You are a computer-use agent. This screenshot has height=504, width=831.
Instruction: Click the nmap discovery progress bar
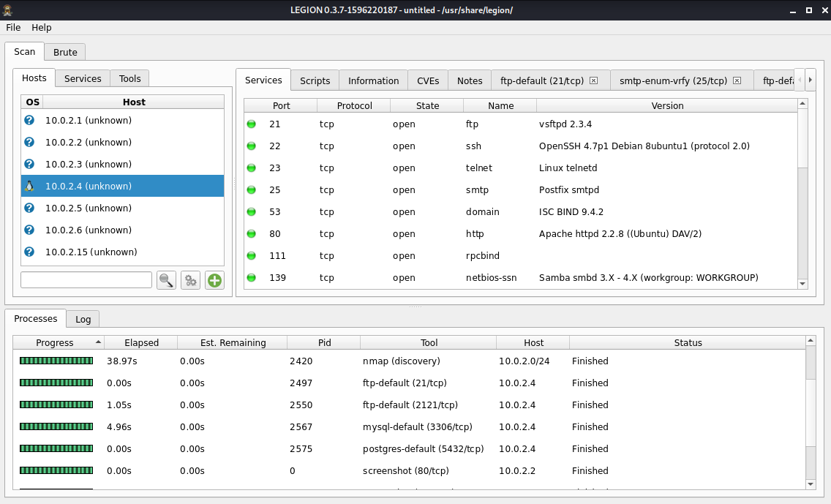coord(56,361)
